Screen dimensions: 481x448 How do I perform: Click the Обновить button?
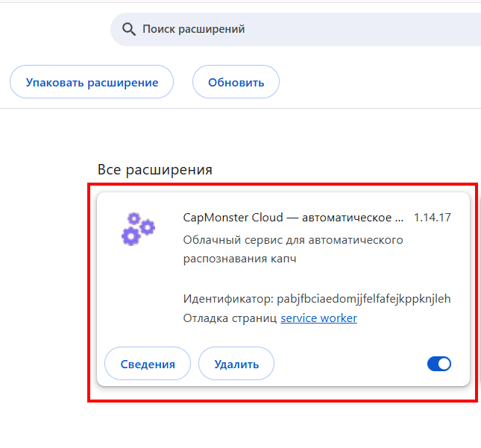(x=236, y=82)
